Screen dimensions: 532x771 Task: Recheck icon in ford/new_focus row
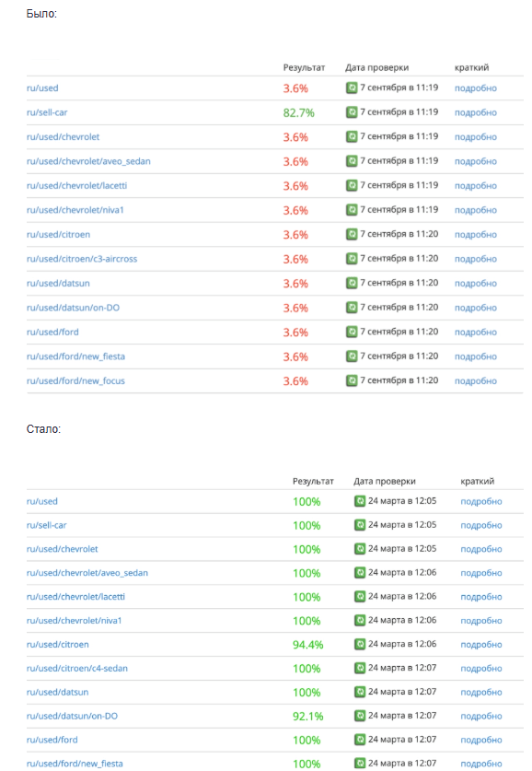(352, 380)
